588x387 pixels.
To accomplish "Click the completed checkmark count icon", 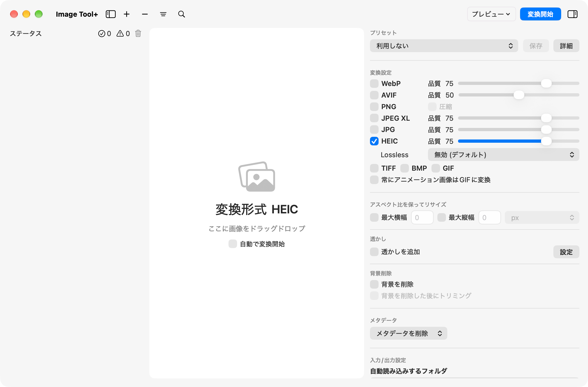I will point(101,34).
